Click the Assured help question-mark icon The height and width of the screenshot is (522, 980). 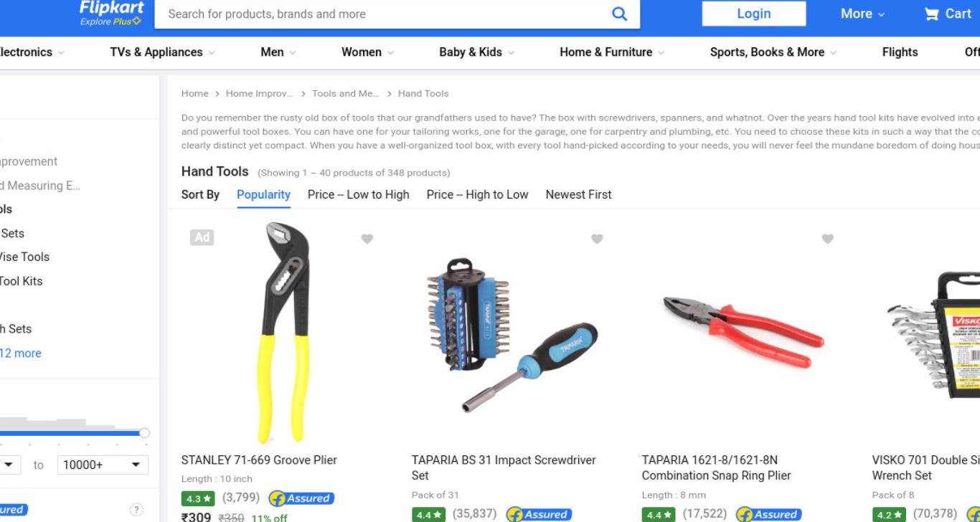[136, 510]
